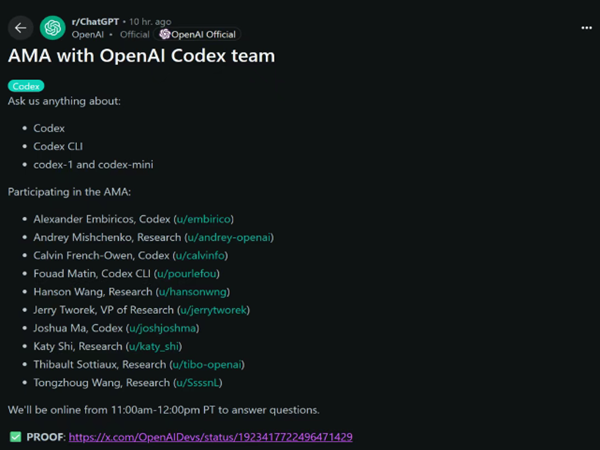Click the 'Tongzhoug Wang, Research' name text

(102, 383)
